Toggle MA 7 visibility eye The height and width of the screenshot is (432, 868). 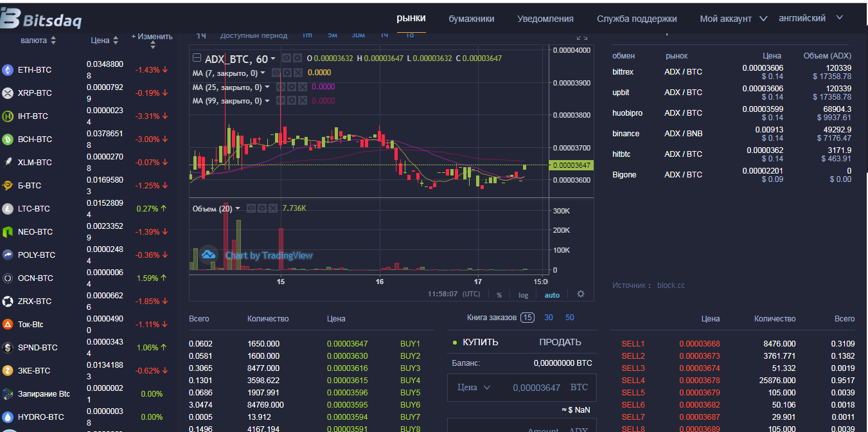pyautogui.click(x=276, y=73)
